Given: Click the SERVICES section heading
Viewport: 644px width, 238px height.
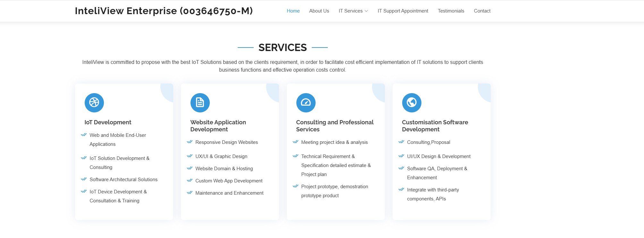Looking at the screenshot, I should click(x=283, y=48).
